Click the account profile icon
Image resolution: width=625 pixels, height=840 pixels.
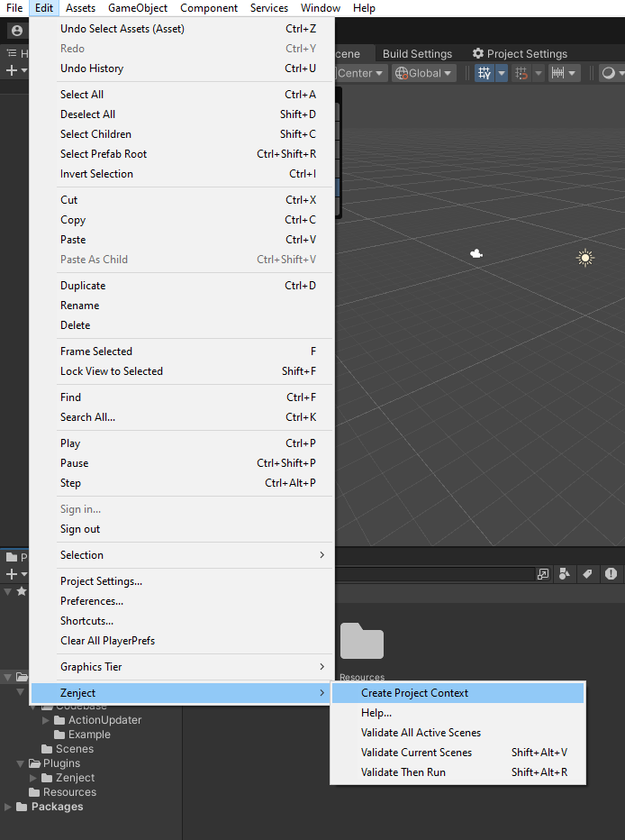[x=17, y=31]
